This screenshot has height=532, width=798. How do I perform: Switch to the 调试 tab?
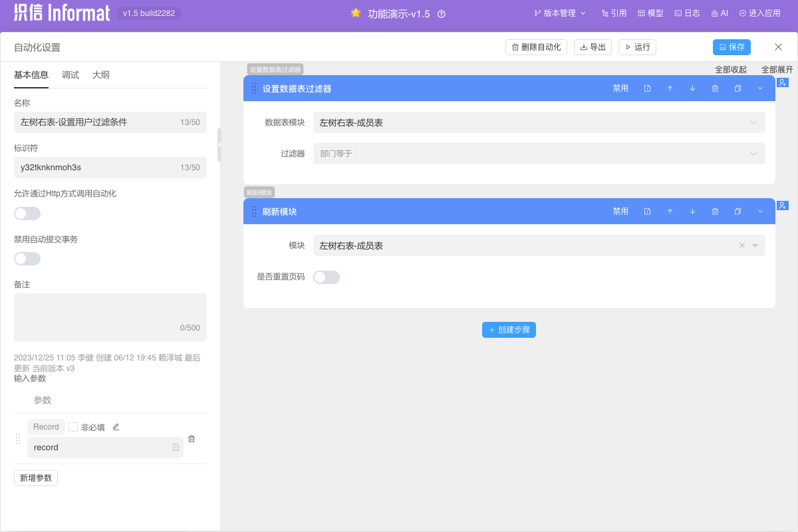[x=70, y=75]
